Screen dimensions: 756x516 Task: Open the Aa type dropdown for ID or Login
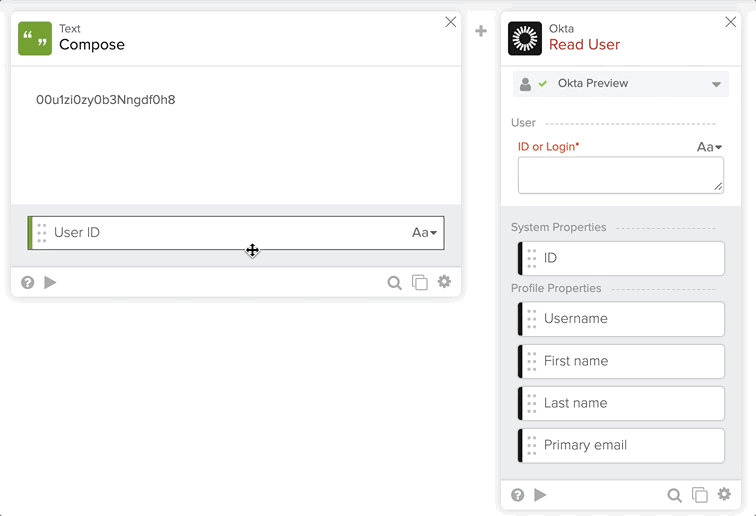(709, 147)
